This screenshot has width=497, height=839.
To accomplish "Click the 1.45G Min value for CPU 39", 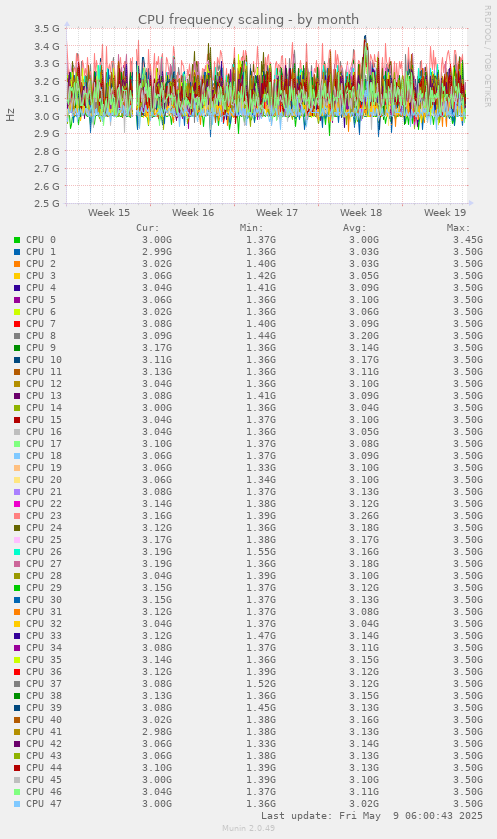I will tap(261, 708).
